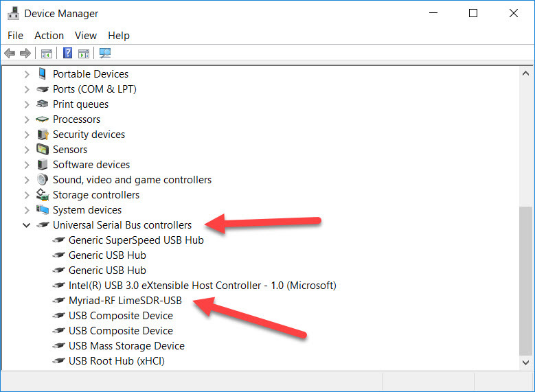
Task: Select the USB Mass Storage Device entry
Action: click(x=126, y=346)
